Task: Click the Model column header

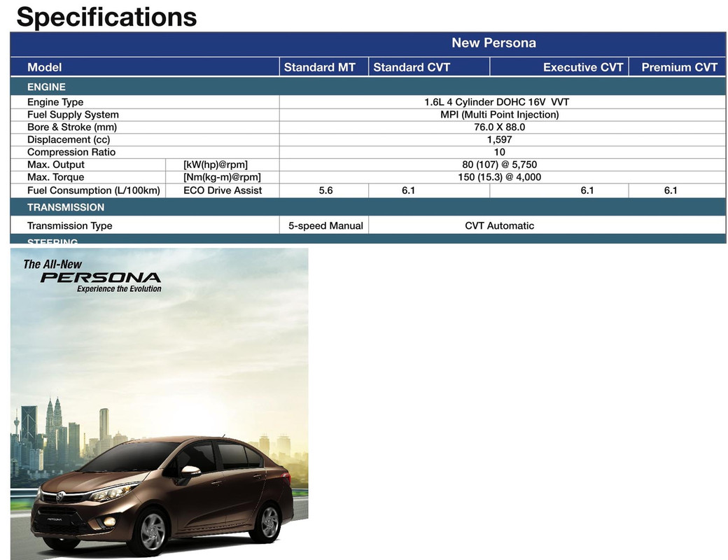Action: (45, 67)
